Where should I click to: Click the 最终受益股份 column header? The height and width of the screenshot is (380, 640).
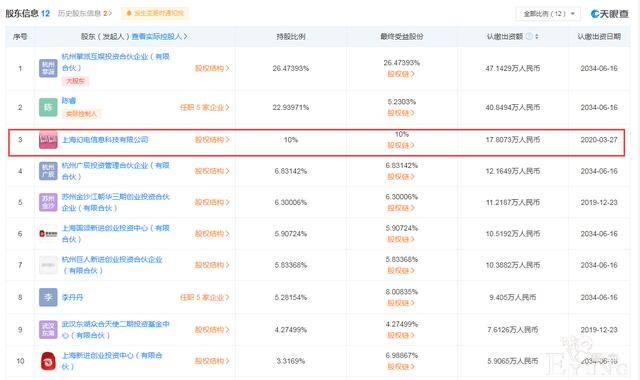[402, 36]
